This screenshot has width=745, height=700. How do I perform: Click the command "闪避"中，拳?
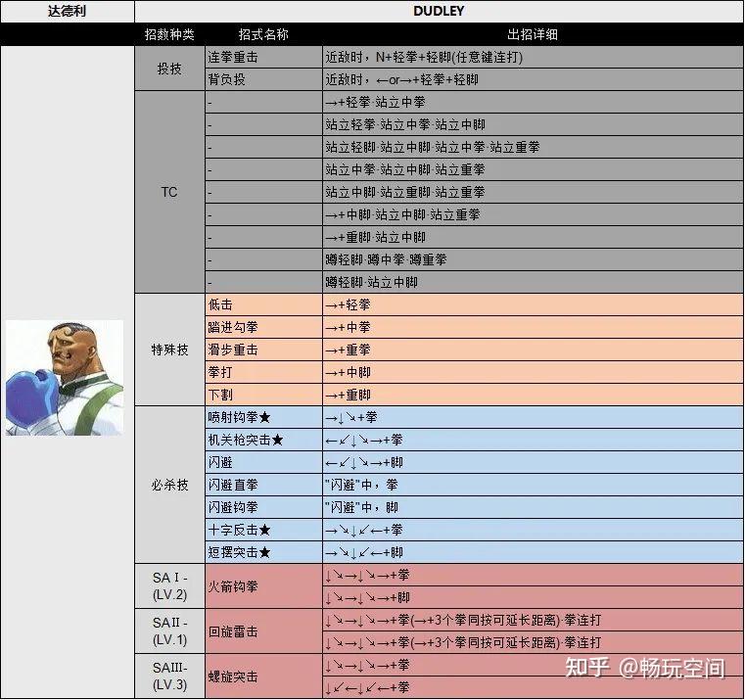(x=361, y=485)
